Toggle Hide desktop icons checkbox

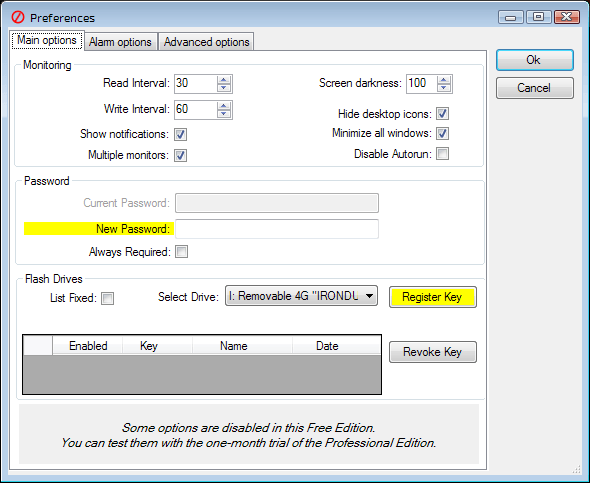point(442,113)
